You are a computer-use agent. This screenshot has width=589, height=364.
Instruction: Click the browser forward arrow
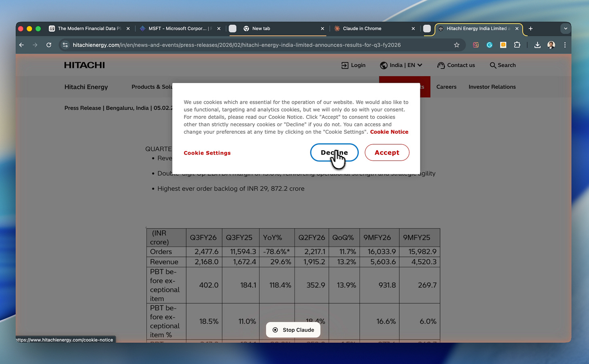35,45
